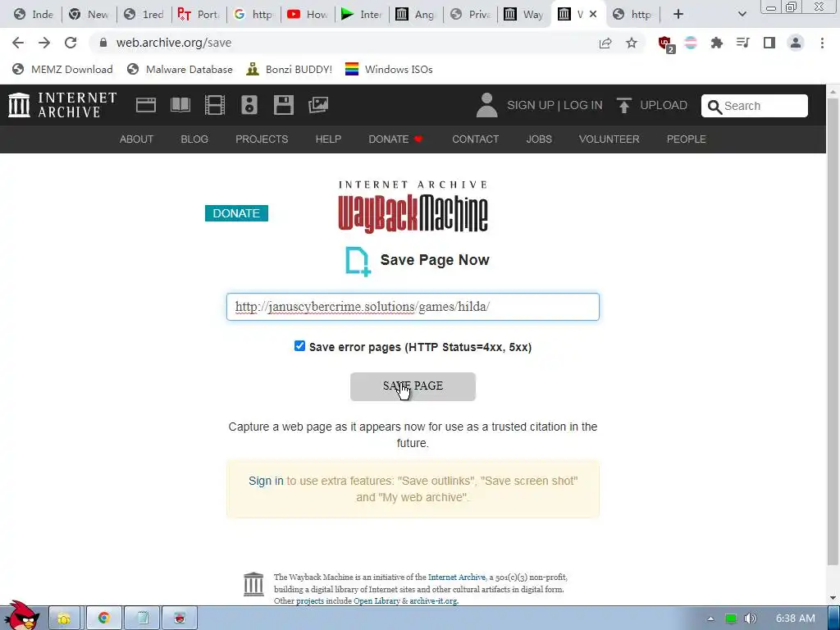Open MEMZ Download bookmark
This screenshot has width=840, height=630.
[x=62, y=70]
